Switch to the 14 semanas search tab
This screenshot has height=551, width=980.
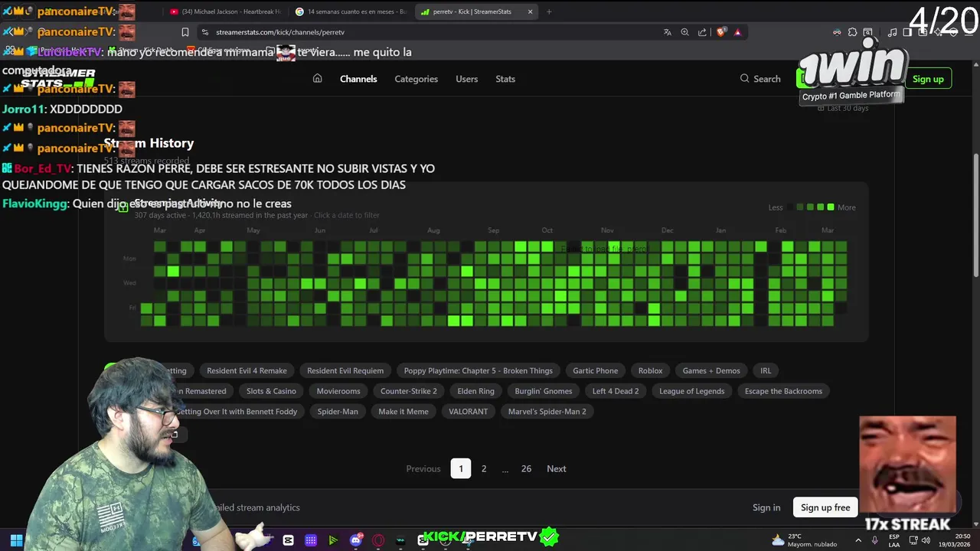point(352,11)
